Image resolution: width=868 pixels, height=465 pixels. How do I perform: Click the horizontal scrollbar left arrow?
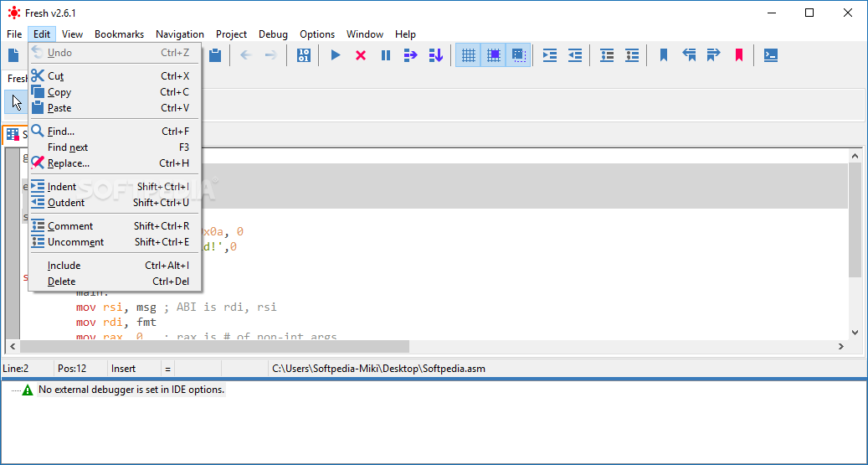click(13, 346)
